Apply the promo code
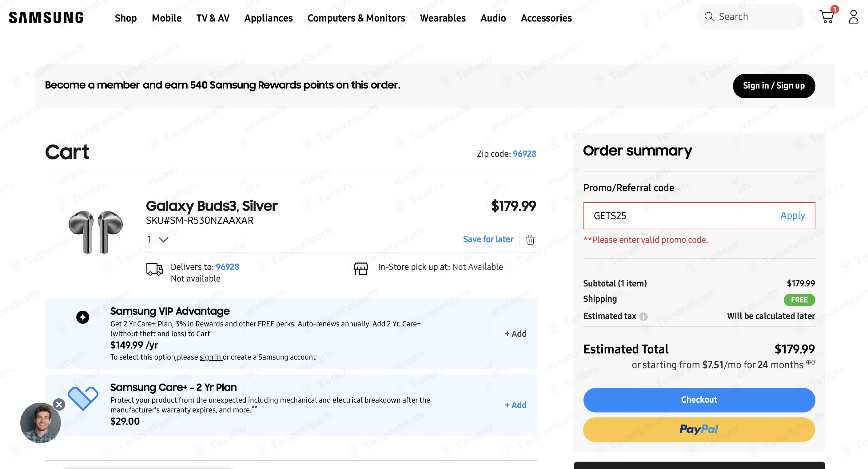 [x=793, y=215]
